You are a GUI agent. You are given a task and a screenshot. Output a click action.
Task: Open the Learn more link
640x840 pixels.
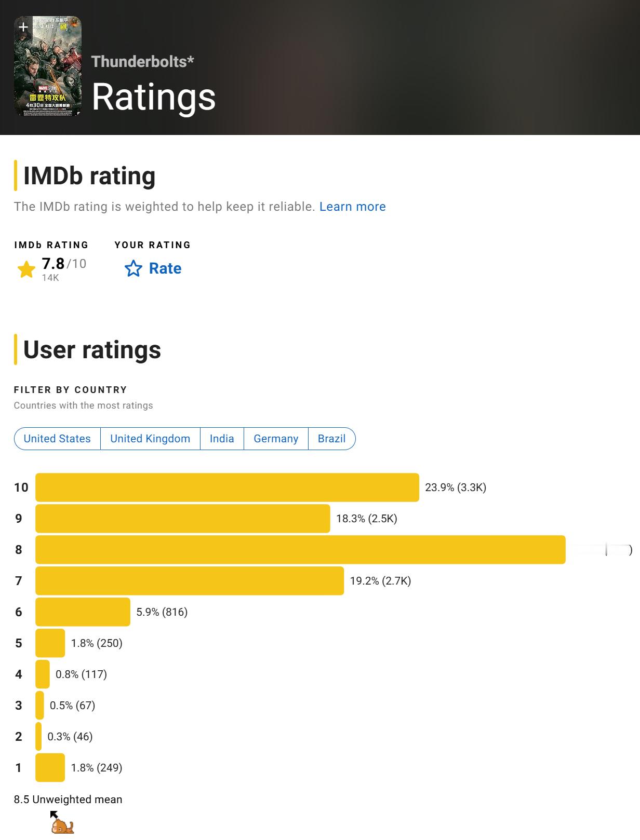tap(353, 207)
